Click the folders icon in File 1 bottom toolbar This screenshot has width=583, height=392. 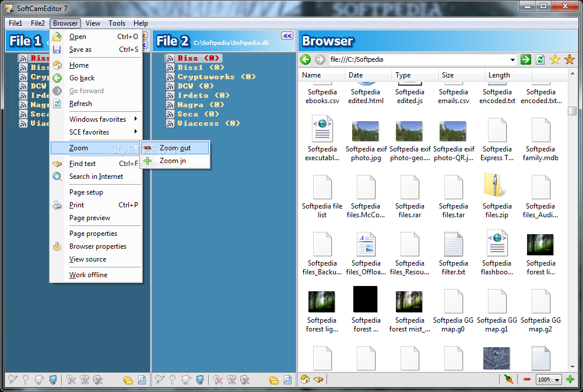pos(128,380)
